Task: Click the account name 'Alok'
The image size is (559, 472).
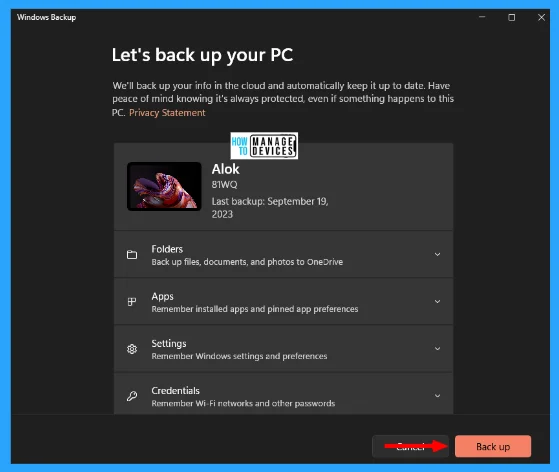Action: [226, 169]
